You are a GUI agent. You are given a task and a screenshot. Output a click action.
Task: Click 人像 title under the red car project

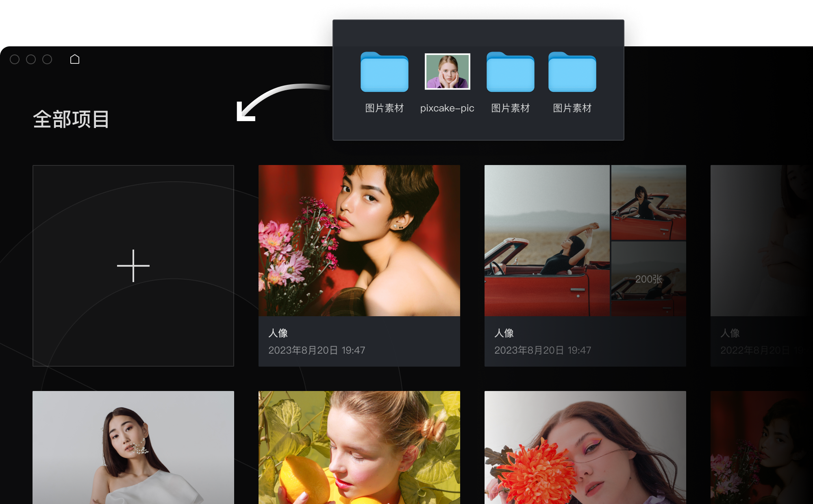pos(504,333)
